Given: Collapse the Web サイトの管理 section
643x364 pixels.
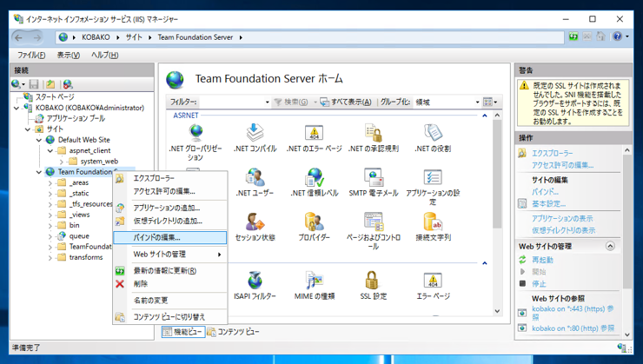Looking at the screenshot, I should pyautogui.click(x=610, y=246).
